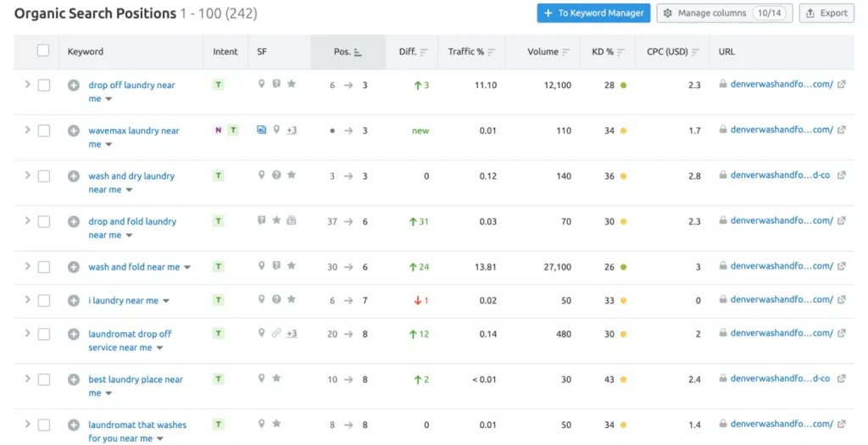This screenshot has width=868, height=445.
Task: Click sort icon in Volume column header
Action: 568,53
